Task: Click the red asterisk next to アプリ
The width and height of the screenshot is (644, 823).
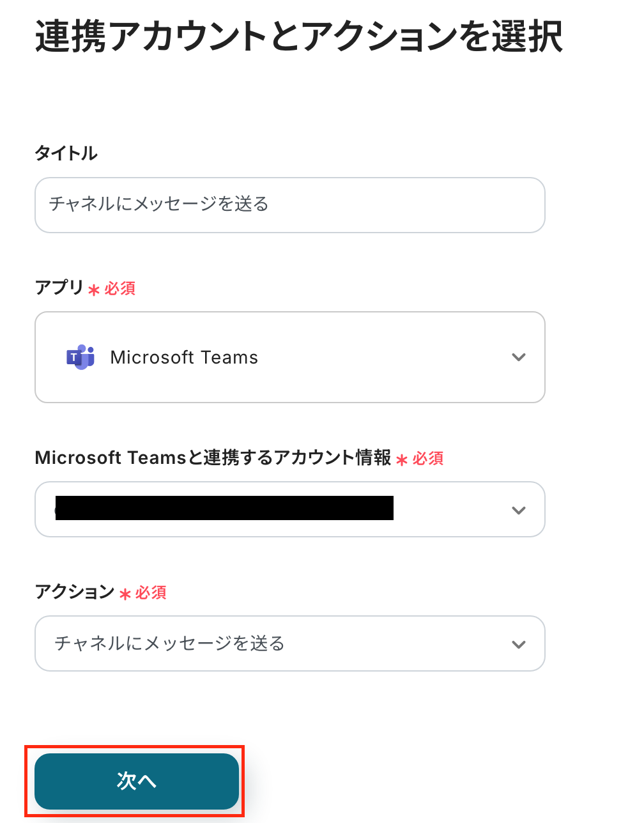Action: (x=94, y=290)
